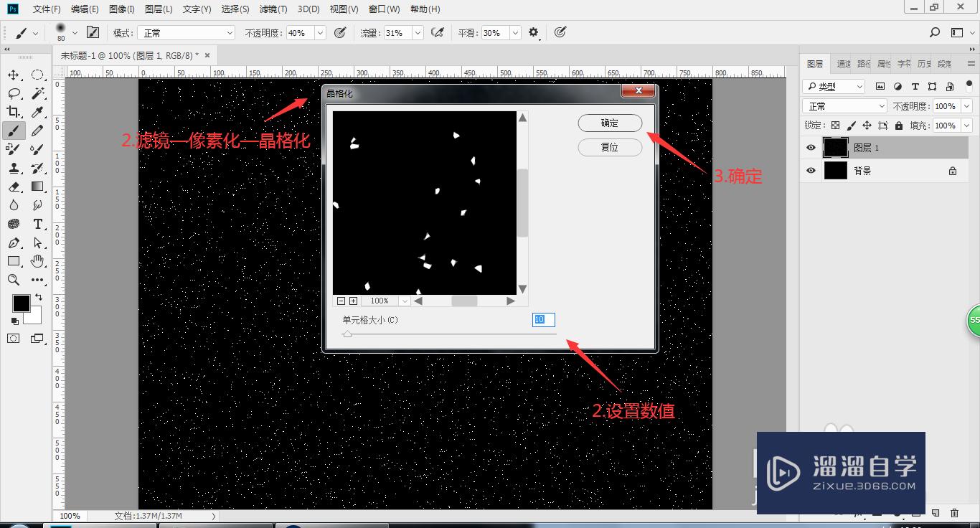Select the Pencil tool in toolbox

(x=37, y=131)
